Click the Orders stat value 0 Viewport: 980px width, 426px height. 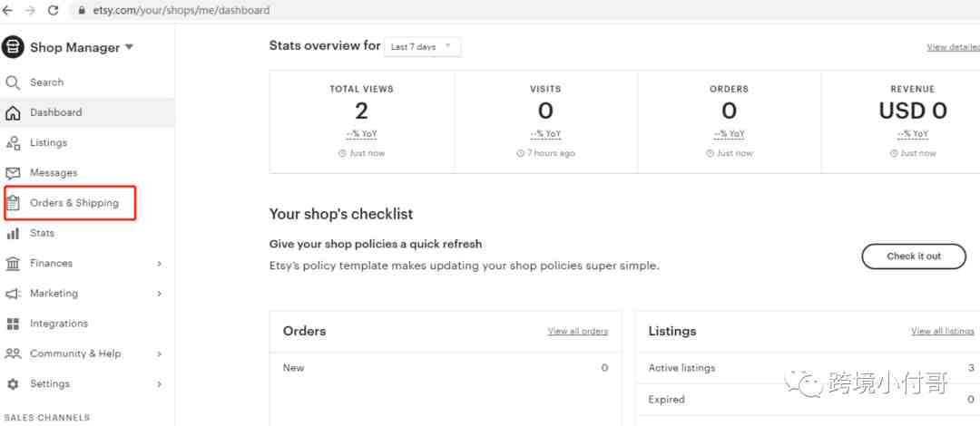click(729, 111)
